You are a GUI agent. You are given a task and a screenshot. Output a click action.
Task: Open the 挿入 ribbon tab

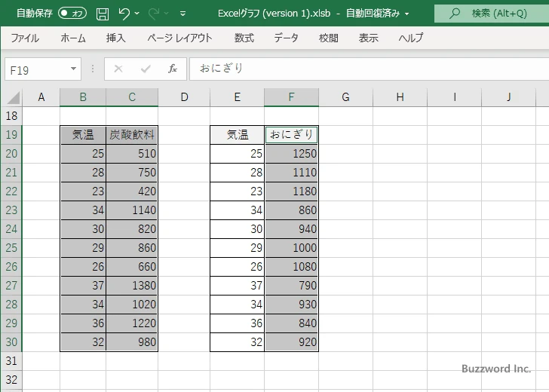(116, 38)
